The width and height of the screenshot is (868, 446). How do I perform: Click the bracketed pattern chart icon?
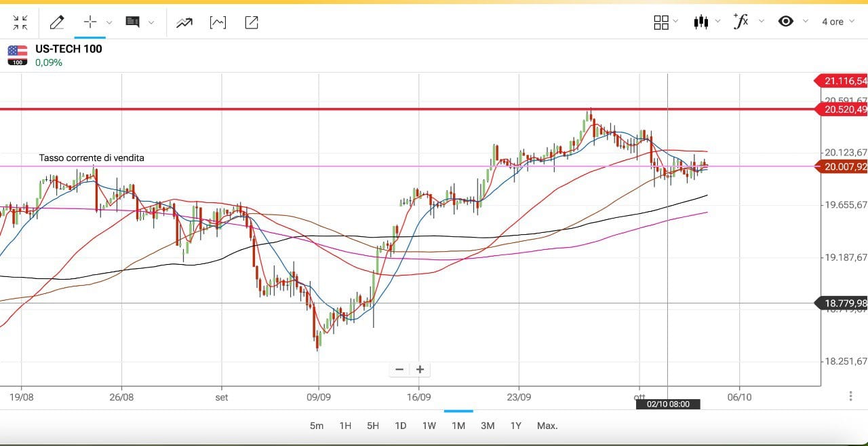pyautogui.click(x=218, y=22)
